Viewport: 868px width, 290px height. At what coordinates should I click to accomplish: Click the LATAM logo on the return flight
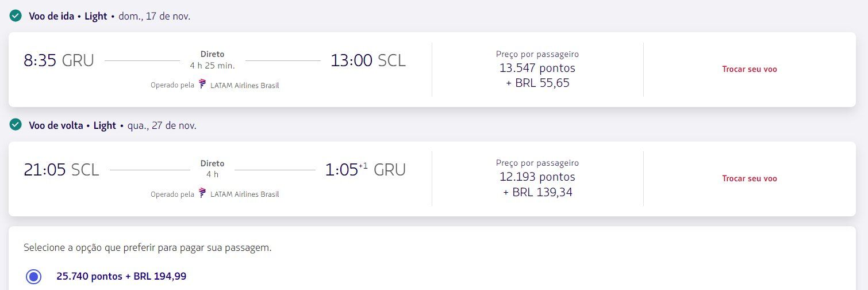point(202,193)
